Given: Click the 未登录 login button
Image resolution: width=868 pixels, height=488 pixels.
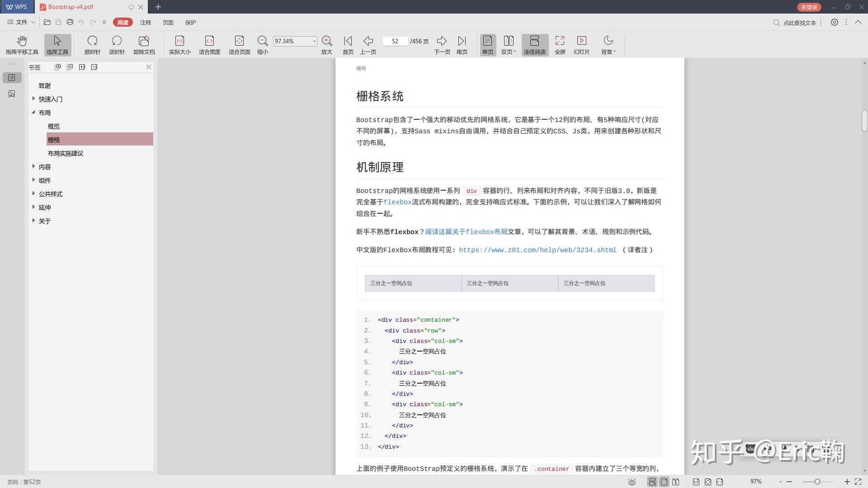Looking at the screenshot, I should tap(809, 7).
